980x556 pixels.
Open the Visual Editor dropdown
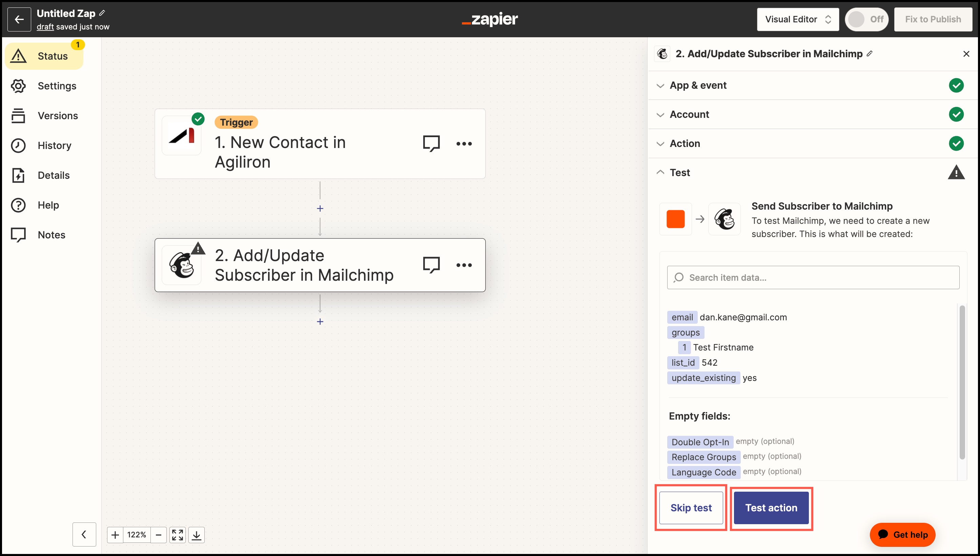click(797, 20)
